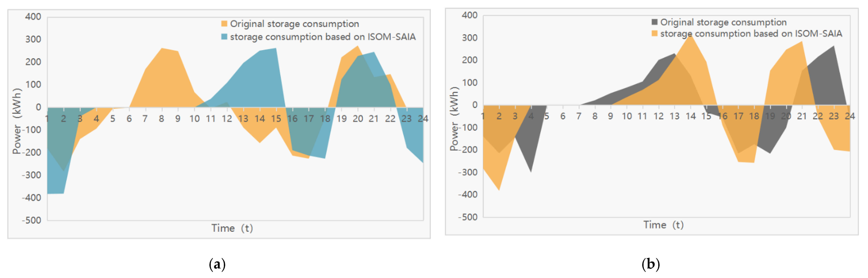
Task: Click "Time (t)" axis title in chart (a)
Action: pos(232,228)
